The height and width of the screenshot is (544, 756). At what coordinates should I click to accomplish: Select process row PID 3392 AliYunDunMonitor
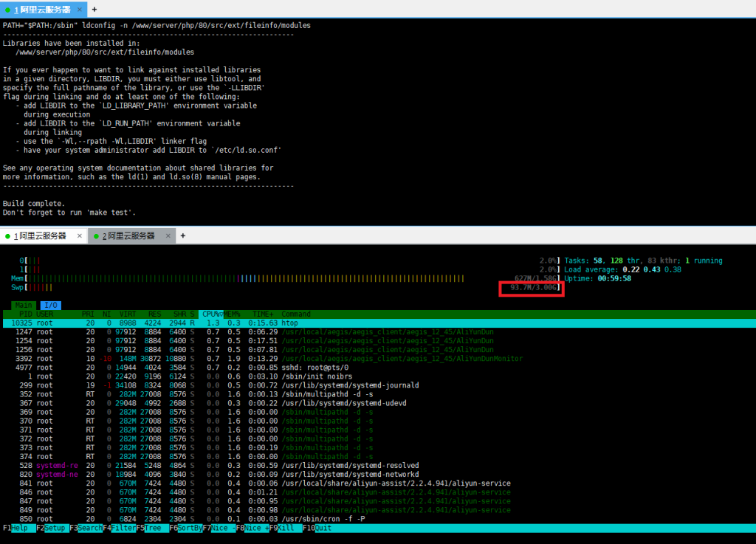pyautogui.click(x=379, y=359)
